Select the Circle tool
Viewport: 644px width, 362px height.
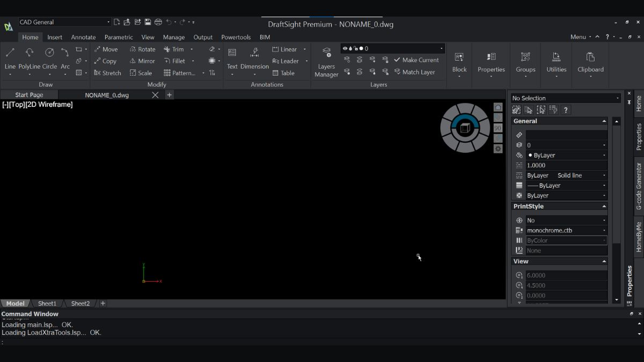[x=49, y=58]
